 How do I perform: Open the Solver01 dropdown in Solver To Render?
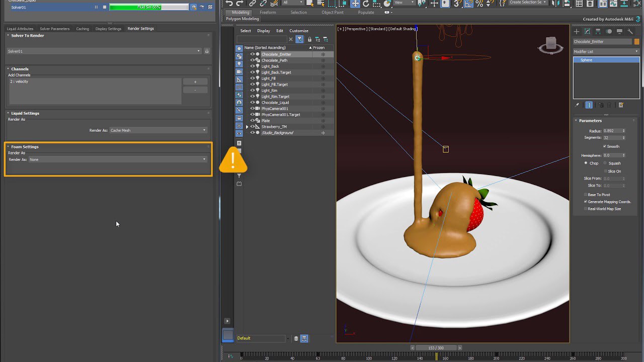pyautogui.click(x=104, y=51)
